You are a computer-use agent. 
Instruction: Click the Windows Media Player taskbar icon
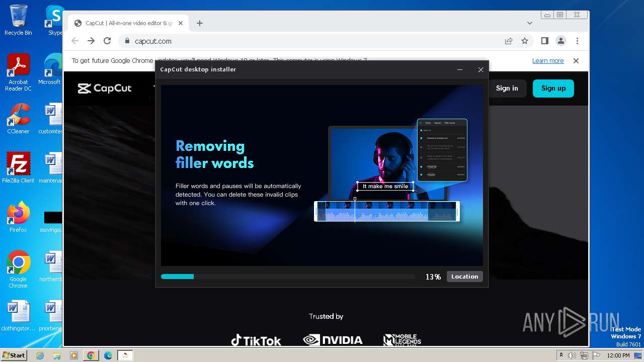74,355
